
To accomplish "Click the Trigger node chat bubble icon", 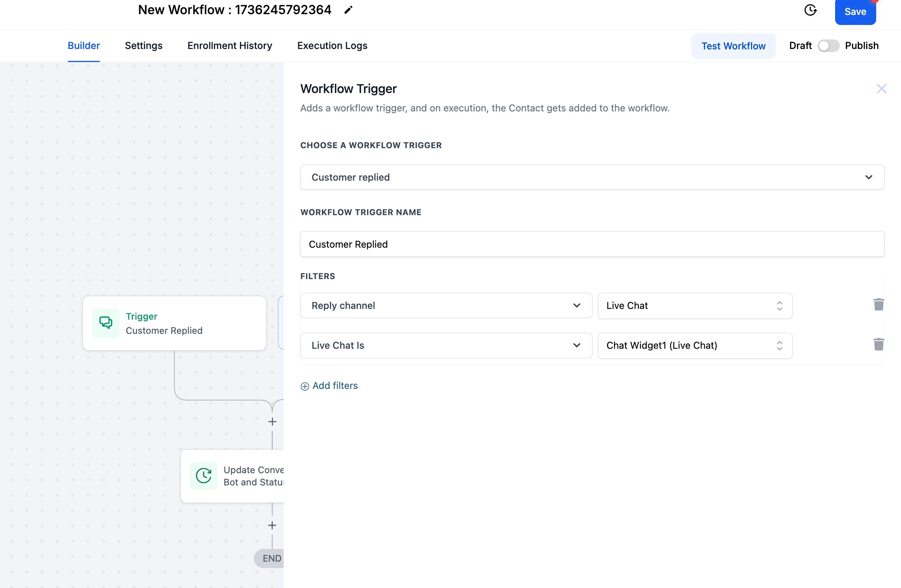I will coord(106,323).
